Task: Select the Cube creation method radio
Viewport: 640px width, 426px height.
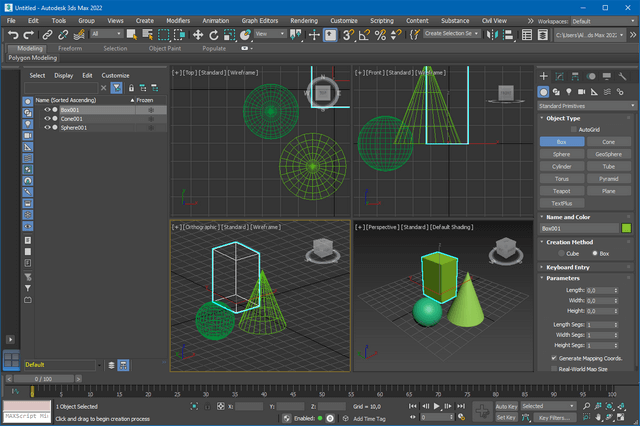Action: click(561, 253)
